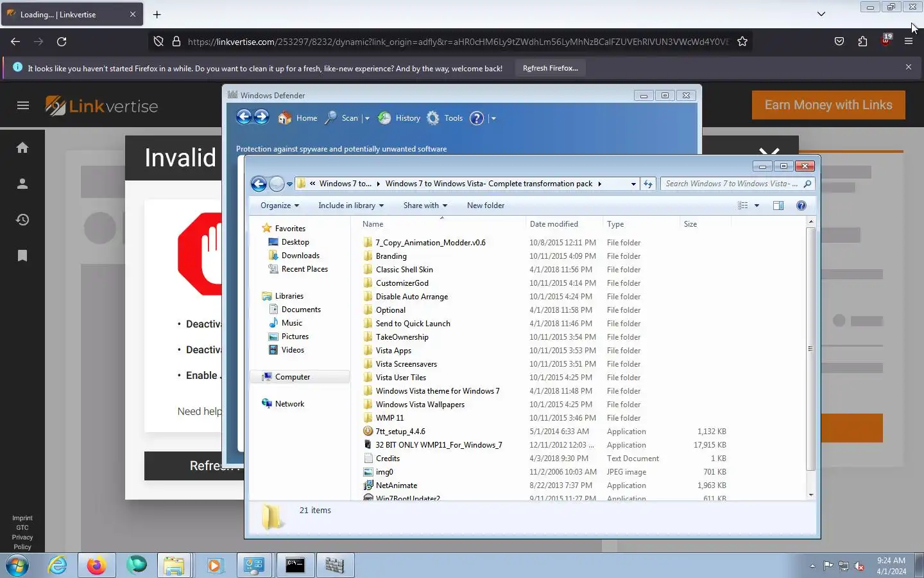The width and height of the screenshot is (924, 578).
Task: Click the Explorer refresh button
Action: click(648, 184)
